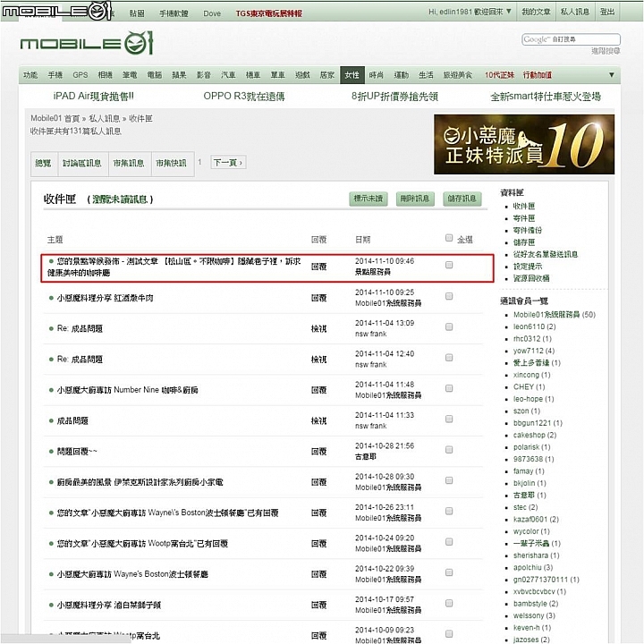Open 私人訊息 in the top bar

(x=575, y=12)
